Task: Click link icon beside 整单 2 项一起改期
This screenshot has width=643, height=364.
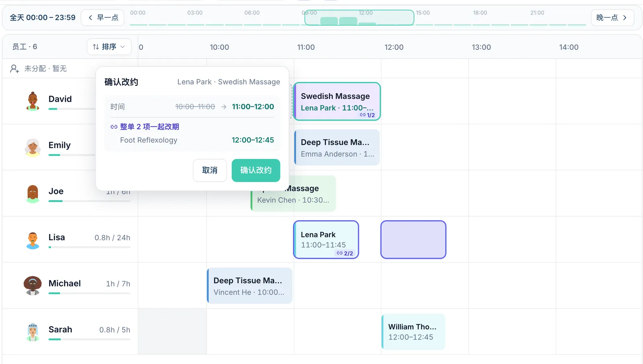Action: [x=114, y=127]
